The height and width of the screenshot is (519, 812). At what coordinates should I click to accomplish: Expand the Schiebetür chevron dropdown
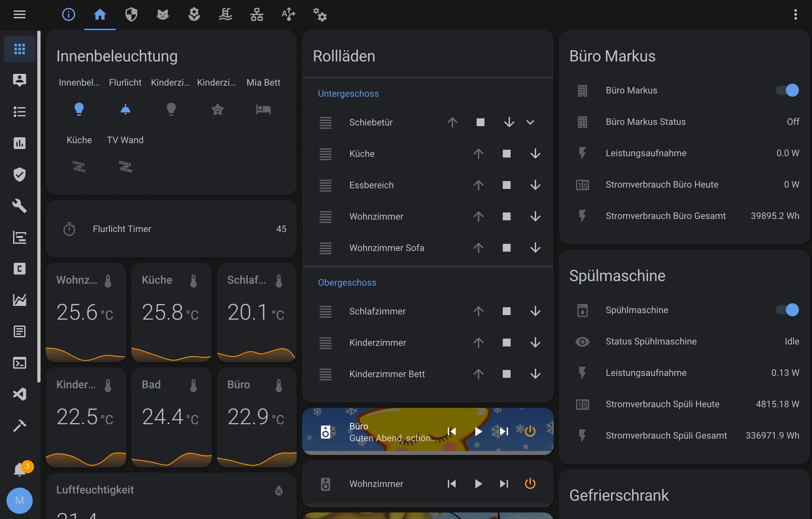(530, 123)
